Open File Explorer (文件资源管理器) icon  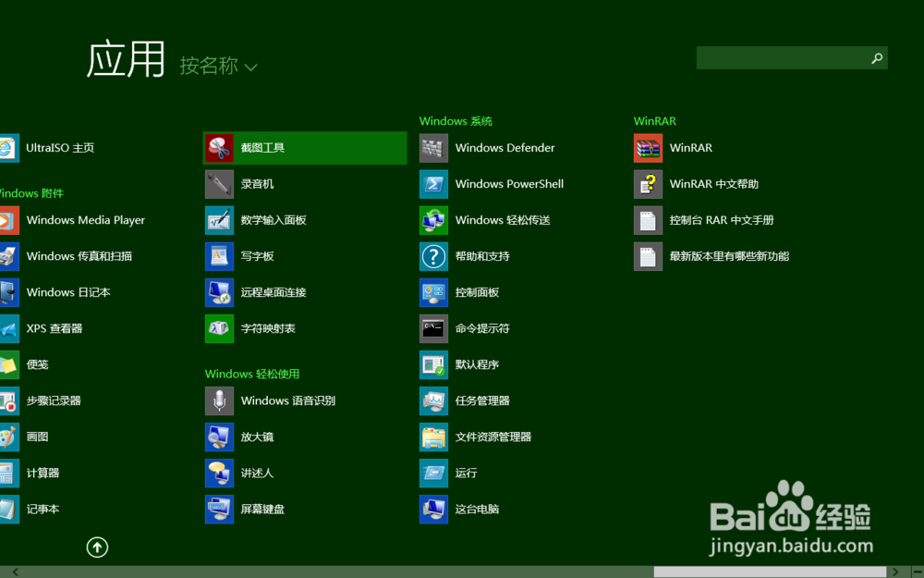tap(433, 437)
